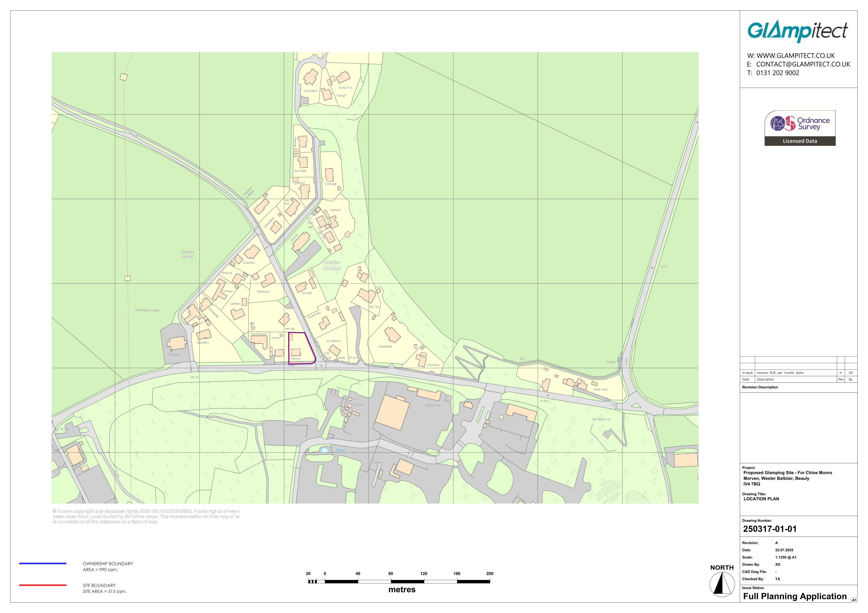
Task: Select drawing number 250317-01-01
Action: click(x=770, y=529)
